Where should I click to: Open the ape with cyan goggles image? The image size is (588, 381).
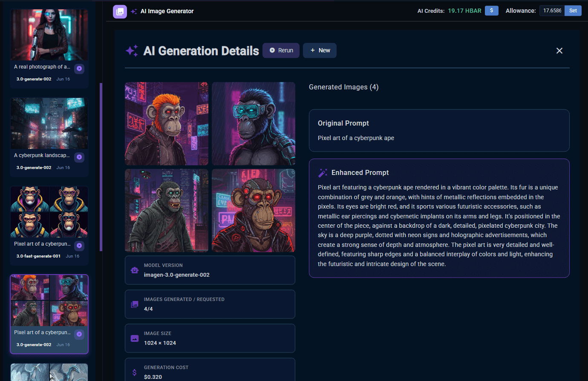(254, 123)
